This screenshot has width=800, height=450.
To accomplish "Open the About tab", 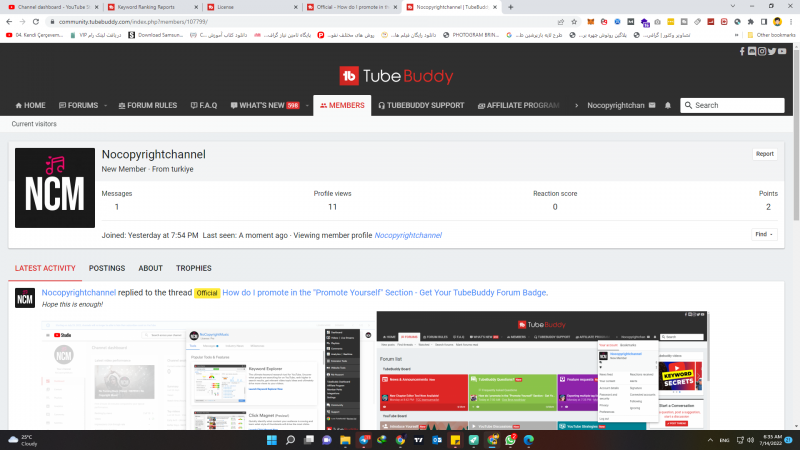I will click(151, 268).
